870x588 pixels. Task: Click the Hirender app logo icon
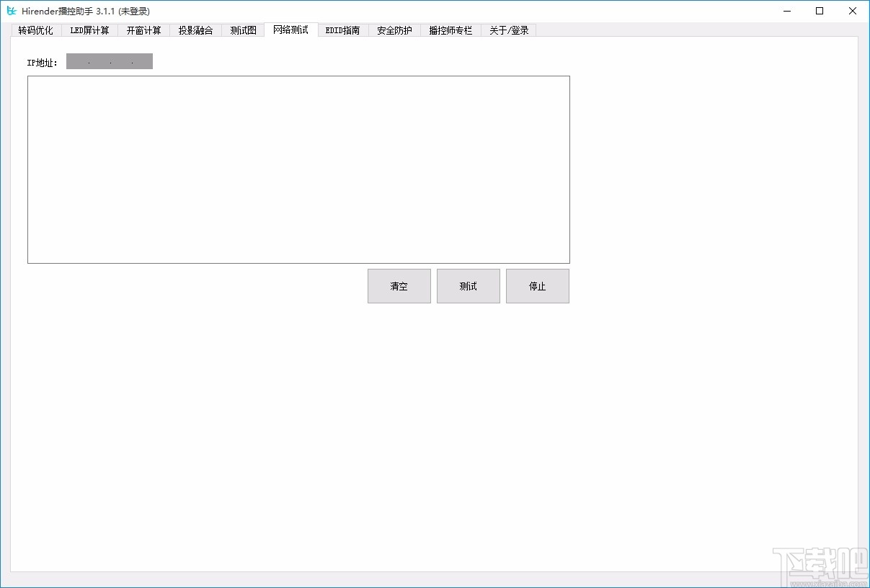[9, 11]
